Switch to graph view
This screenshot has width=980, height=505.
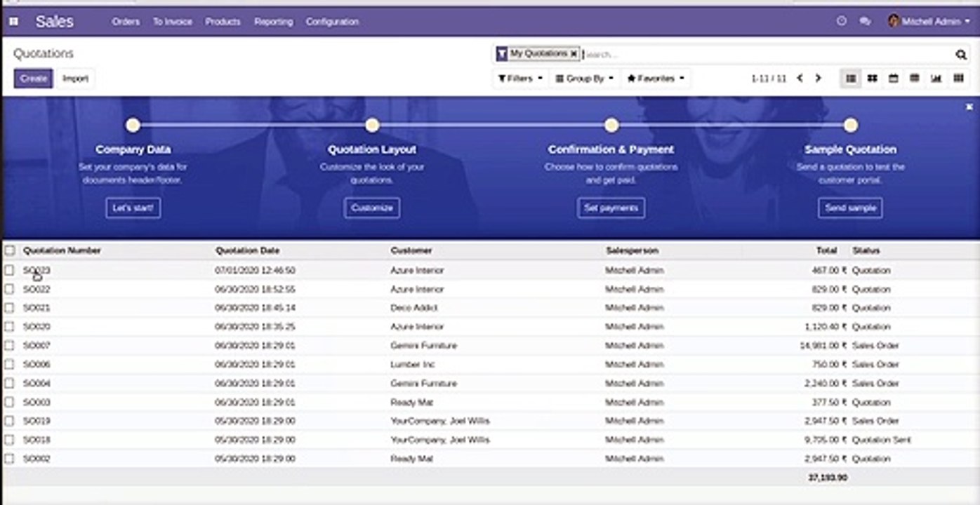936,79
